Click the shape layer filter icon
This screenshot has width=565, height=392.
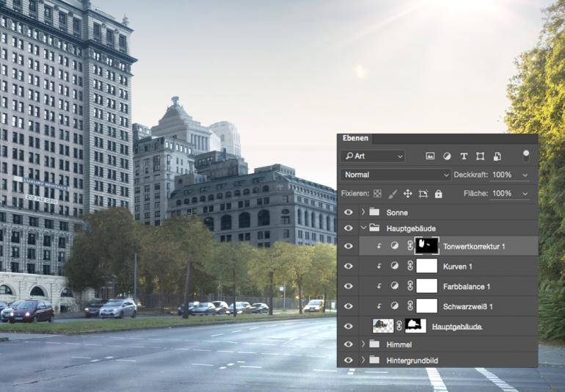coord(480,156)
